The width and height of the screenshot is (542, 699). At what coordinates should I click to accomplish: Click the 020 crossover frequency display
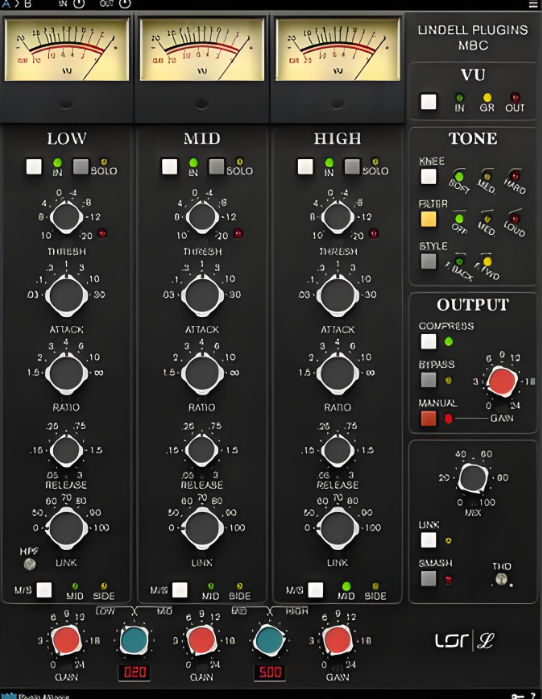(134, 672)
